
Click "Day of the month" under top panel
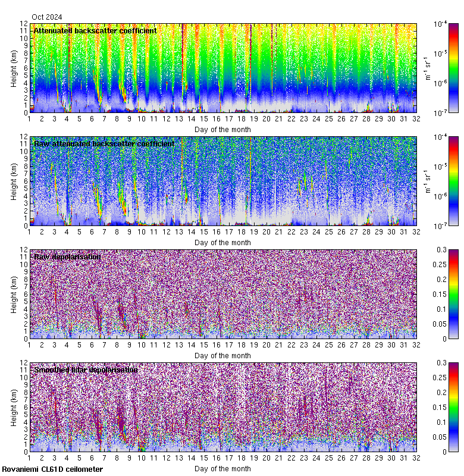click(x=222, y=129)
